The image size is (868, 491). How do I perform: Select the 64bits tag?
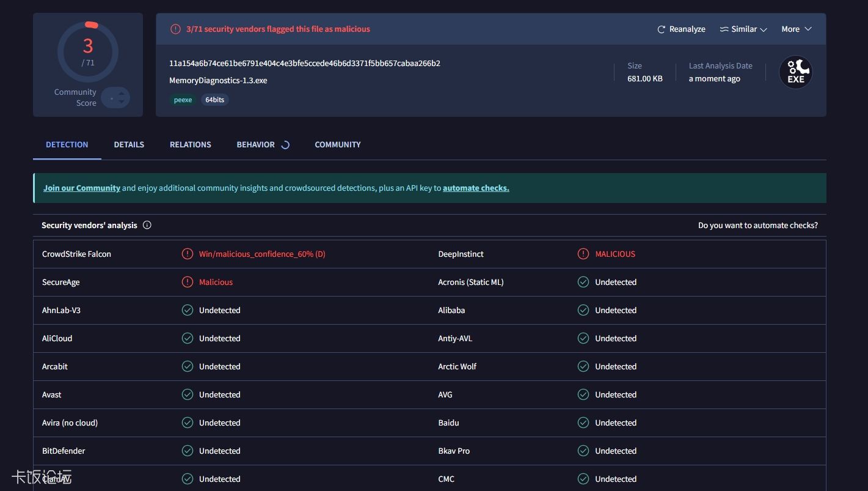214,99
